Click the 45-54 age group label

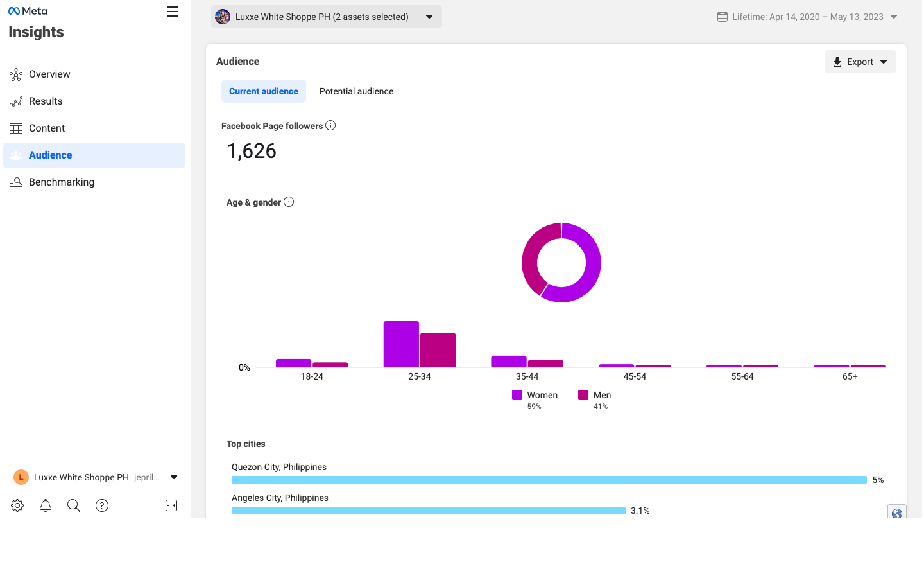click(635, 376)
